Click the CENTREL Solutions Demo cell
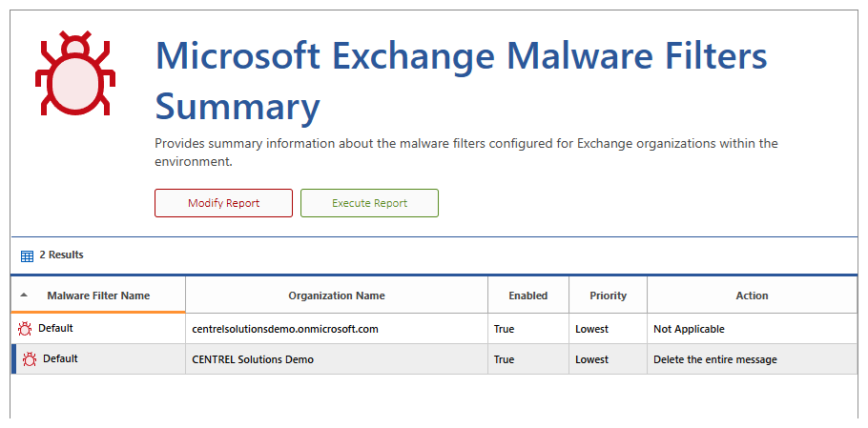The image size is (868, 428). [x=337, y=359]
